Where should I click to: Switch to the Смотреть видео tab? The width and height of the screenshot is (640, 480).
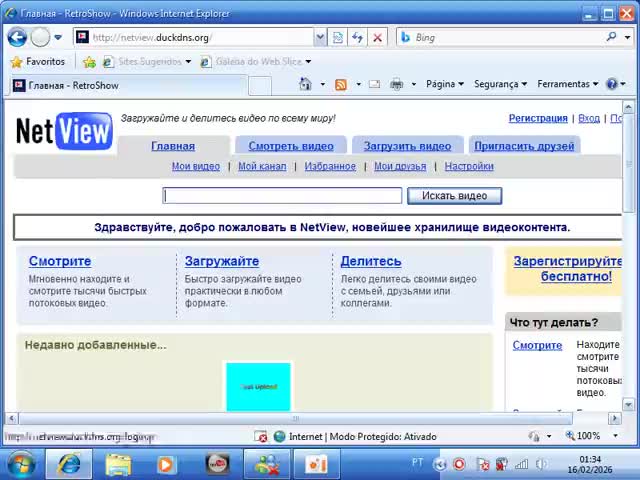click(291, 146)
